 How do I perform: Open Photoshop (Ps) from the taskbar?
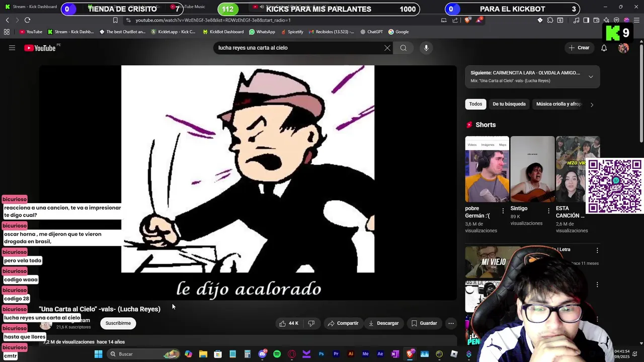pos(321,354)
